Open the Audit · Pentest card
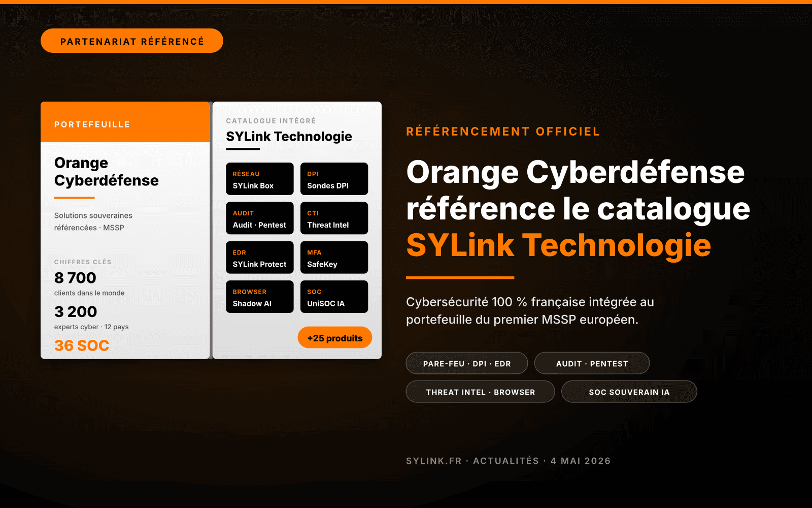This screenshot has height=508, width=812. point(260,218)
